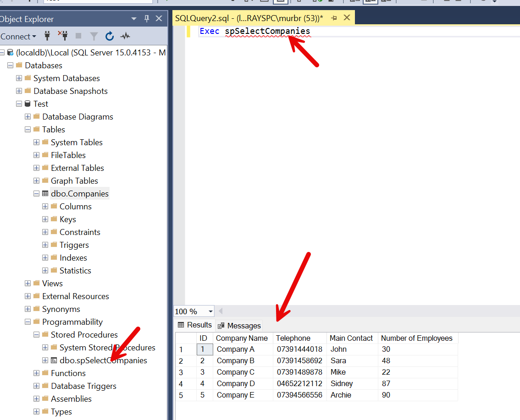Select Stored Procedures folder

pos(84,335)
